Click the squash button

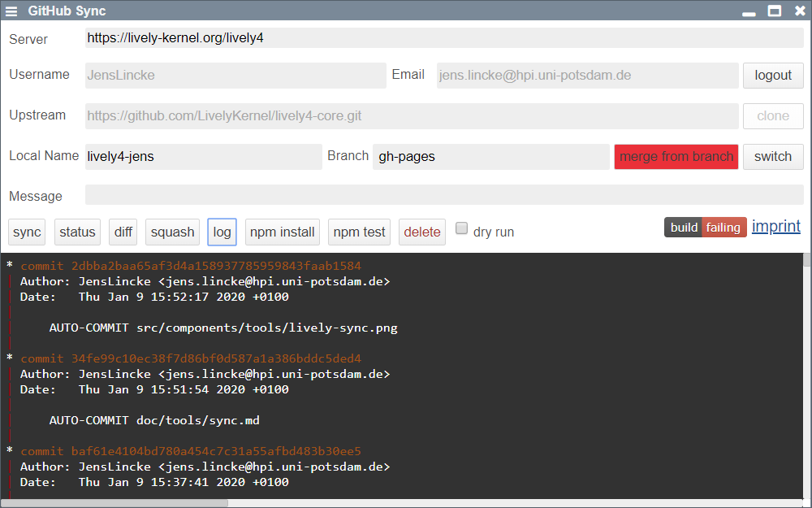click(172, 232)
